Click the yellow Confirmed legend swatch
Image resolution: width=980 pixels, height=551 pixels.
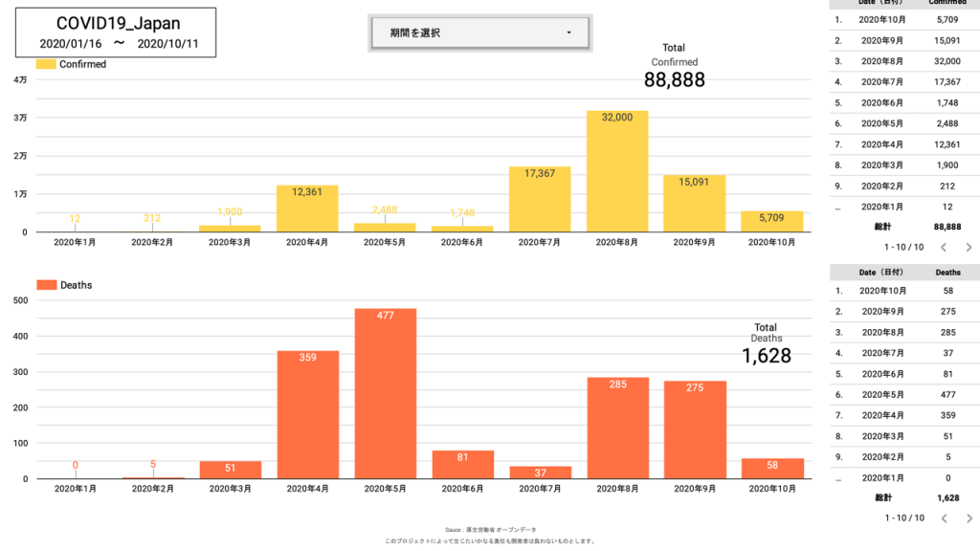(x=46, y=64)
